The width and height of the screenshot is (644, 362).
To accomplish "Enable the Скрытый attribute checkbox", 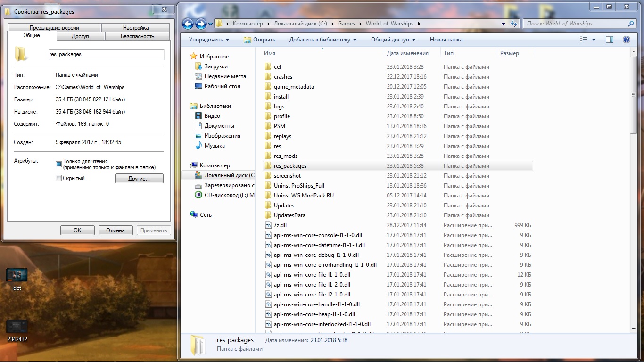I will coord(58,178).
